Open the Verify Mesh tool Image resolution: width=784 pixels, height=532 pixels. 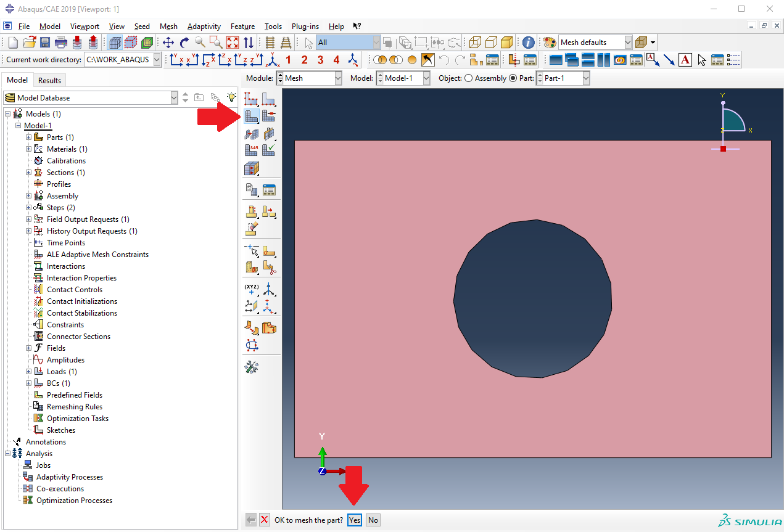coord(268,150)
